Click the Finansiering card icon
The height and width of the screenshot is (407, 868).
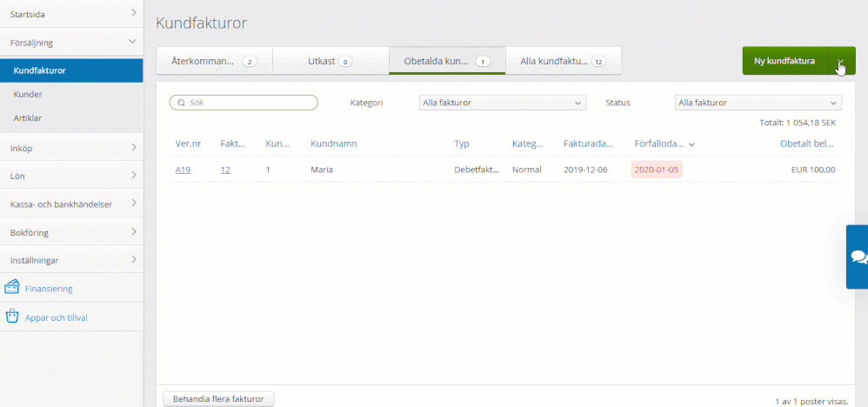click(12, 288)
